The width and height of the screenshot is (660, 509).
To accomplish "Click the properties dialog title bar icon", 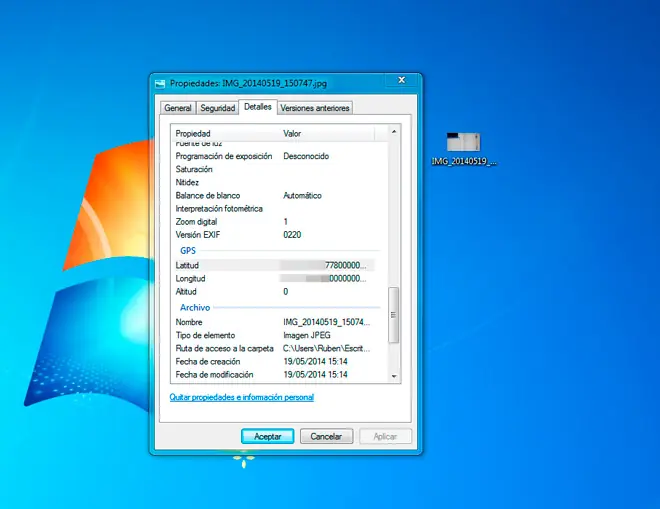I will click(160, 83).
